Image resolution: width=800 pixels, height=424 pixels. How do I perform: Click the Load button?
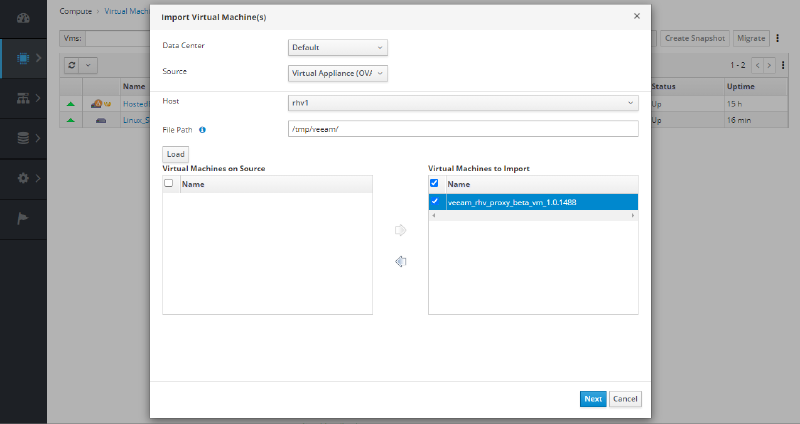point(176,154)
